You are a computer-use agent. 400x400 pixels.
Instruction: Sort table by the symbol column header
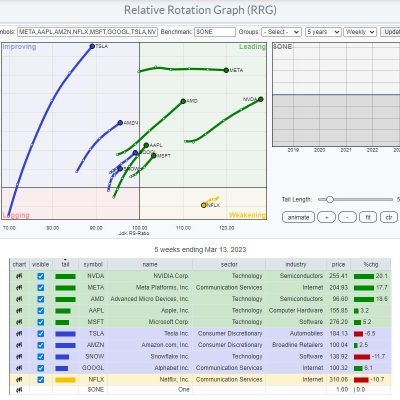pos(93,264)
